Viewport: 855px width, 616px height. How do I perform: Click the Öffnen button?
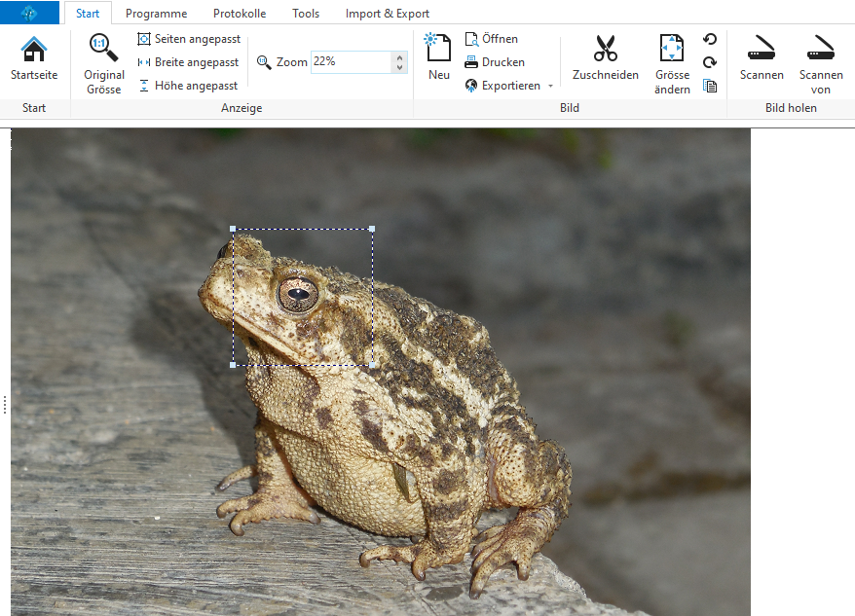(x=492, y=39)
